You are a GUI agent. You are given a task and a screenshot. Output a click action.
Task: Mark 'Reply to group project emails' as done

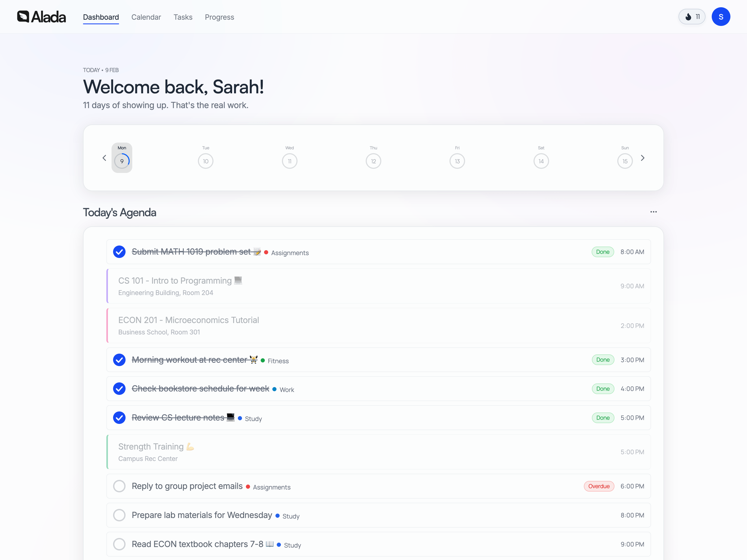(119, 486)
